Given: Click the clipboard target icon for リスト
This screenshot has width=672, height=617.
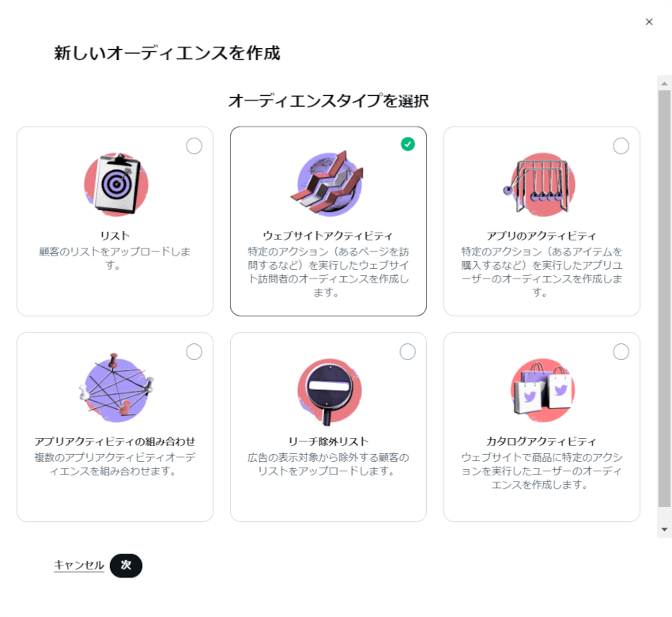Looking at the screenshot, I should [x=116, y=184].
